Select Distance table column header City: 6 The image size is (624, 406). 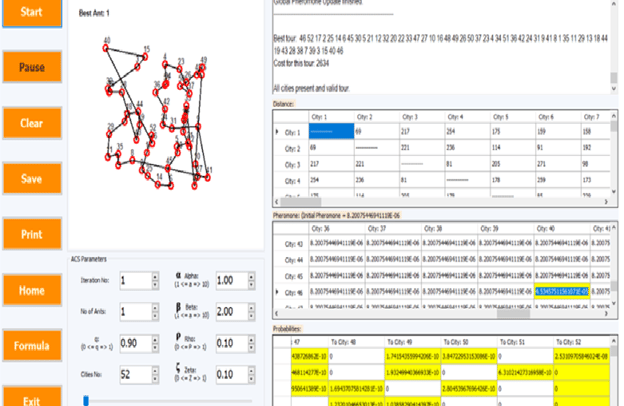[x=558, y=117]
